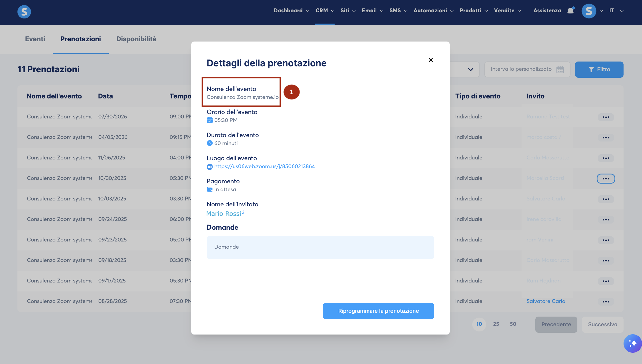The height and width of the screenshot is (364, 642).
Task: Open actions menu for 11/06/2025 booking
Action: (606, 158)
